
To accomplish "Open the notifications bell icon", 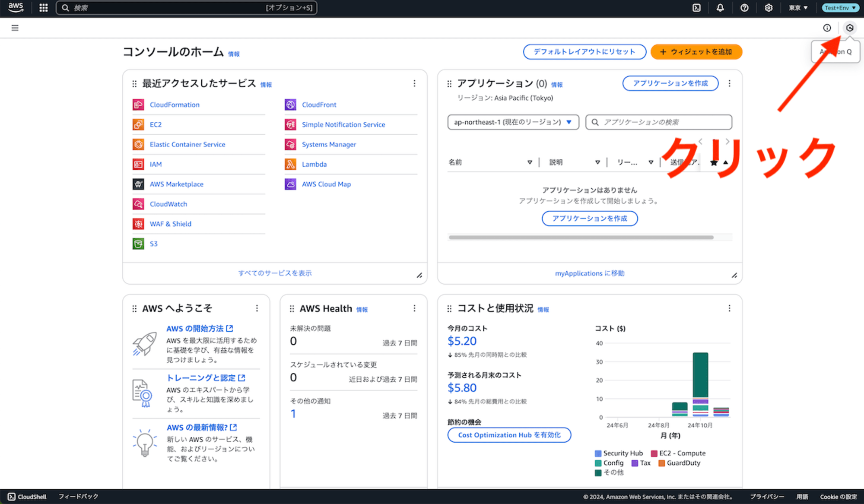I will (x=720, y=8).
